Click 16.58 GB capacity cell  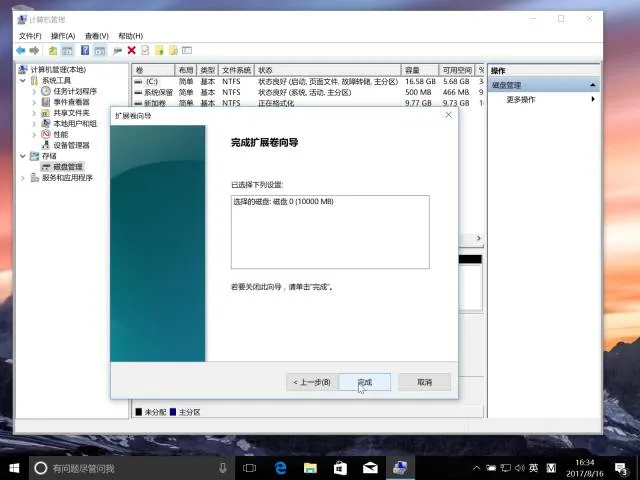[x=420, y=82]
